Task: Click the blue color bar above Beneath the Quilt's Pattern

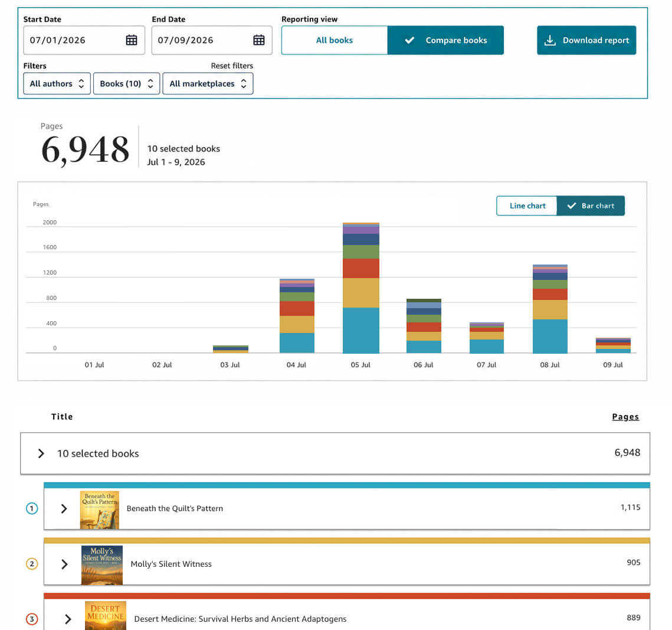Action: tap(347, 485)
